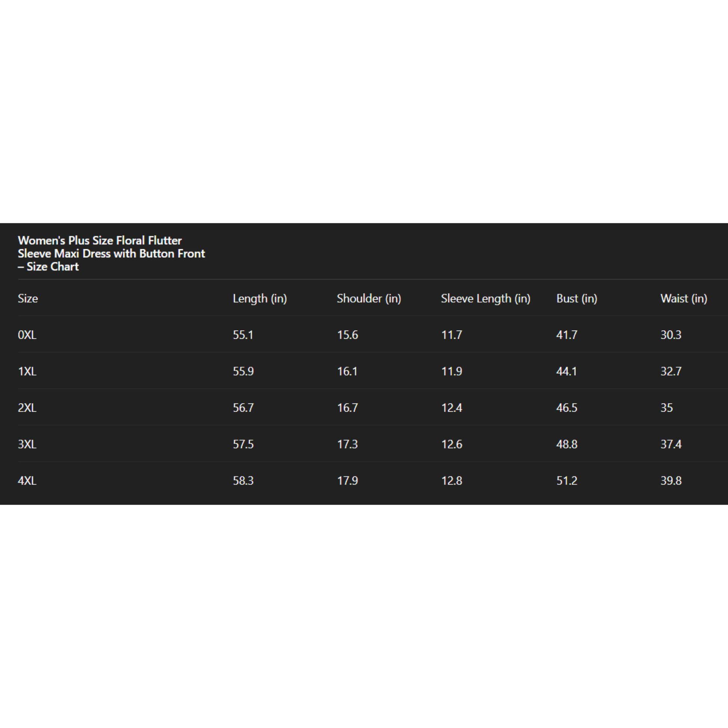Click the Length (in) column header

pyautogui.click(x=260, y=299)
